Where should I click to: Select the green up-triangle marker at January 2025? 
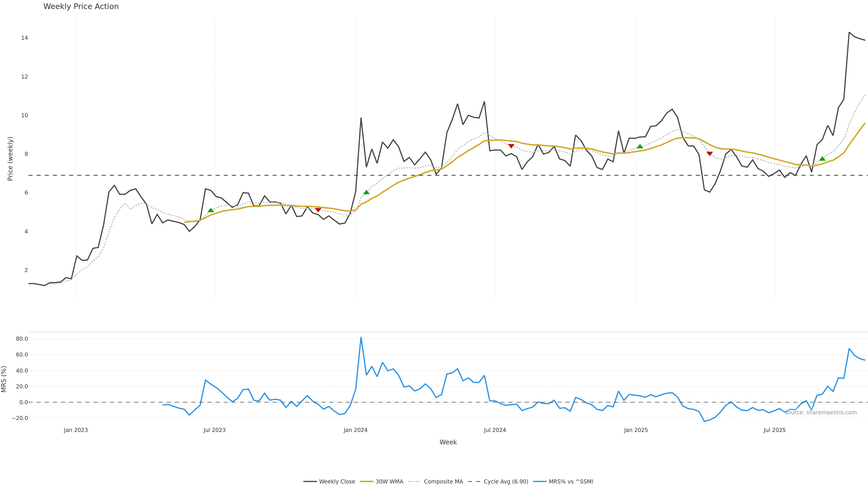click(640, 146)
